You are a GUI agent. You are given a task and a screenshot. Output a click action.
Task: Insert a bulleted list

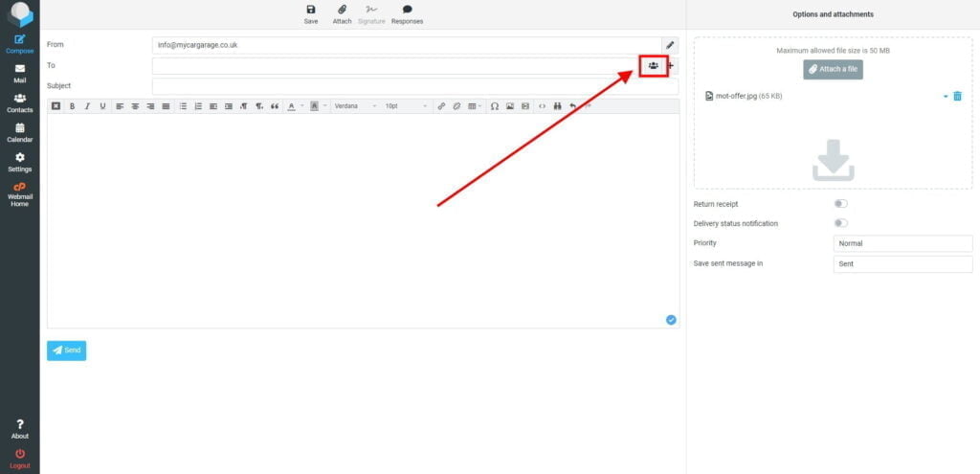point(183,106)
